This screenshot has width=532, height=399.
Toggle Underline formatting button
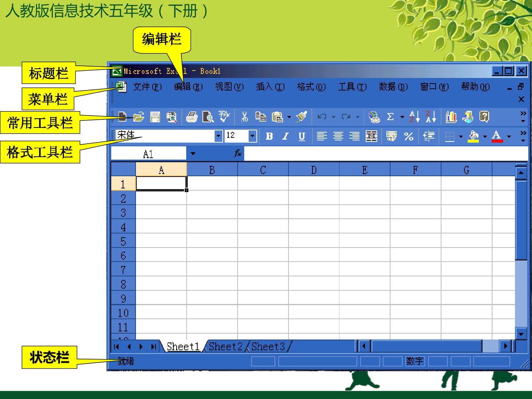tap(302, 136)
